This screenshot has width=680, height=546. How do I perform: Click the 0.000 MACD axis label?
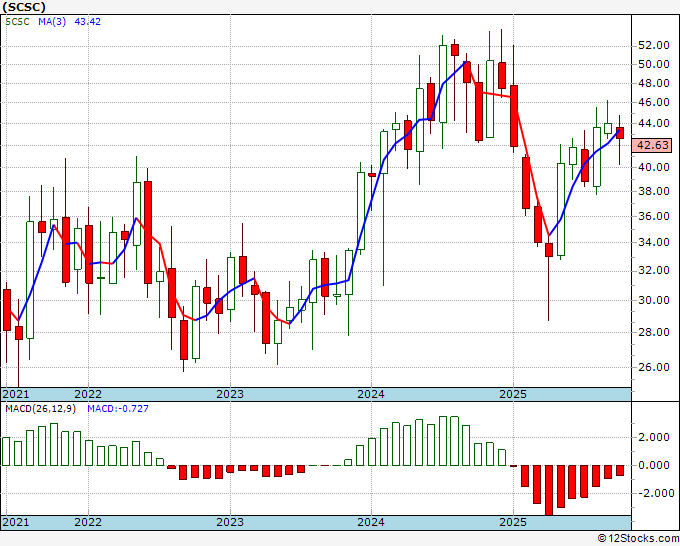654,465
